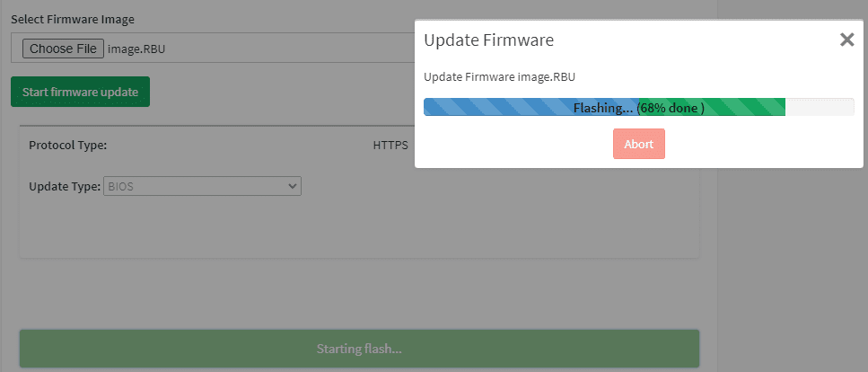
Task: Click the 'Protocol Type:' label
Action: 67,146
